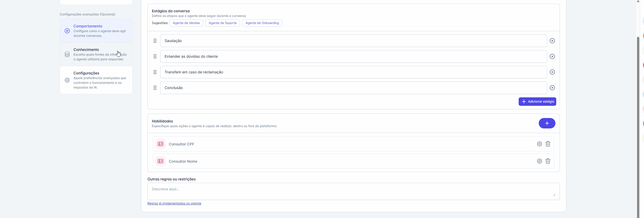The width and height of the screenshot is (644, 218).
Task: Delete the Consultar Nome skill
Action: pos(548,161)
